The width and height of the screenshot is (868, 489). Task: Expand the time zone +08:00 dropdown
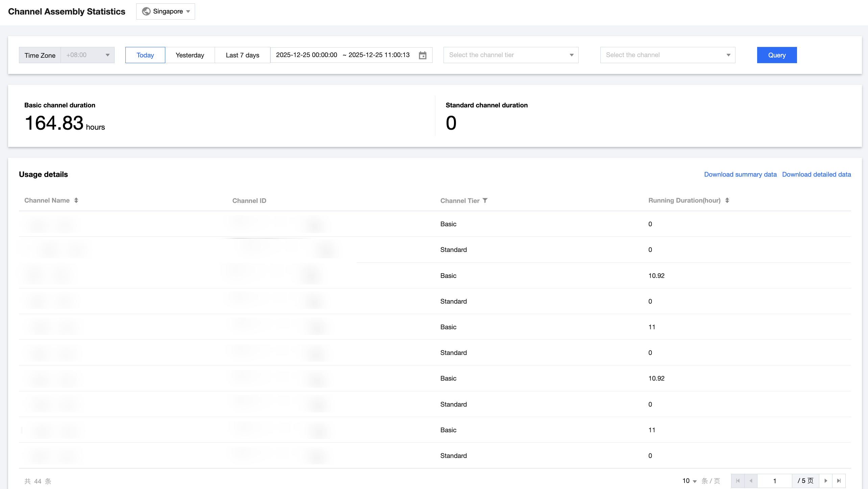click(88, 55)
